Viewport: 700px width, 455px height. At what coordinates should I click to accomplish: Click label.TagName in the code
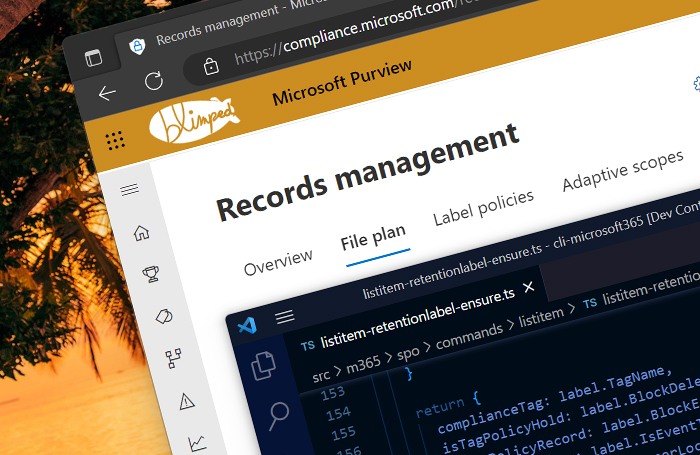(612, 383)
